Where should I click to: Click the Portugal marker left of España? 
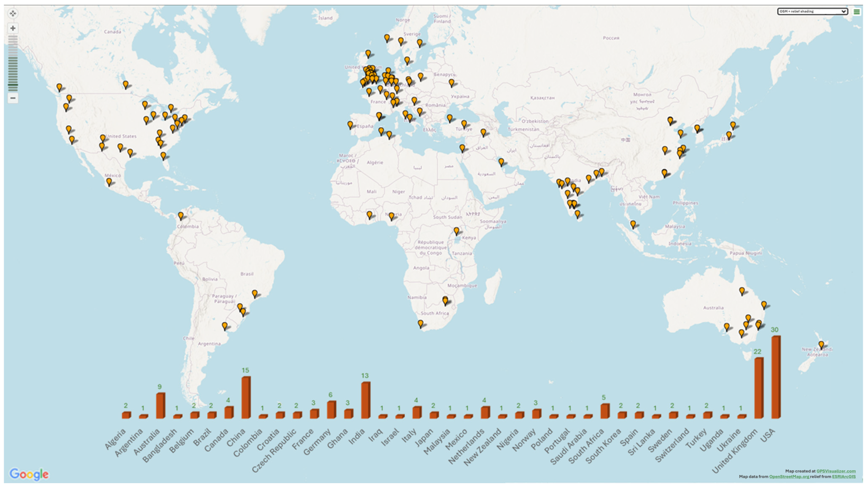click(350, 124)
